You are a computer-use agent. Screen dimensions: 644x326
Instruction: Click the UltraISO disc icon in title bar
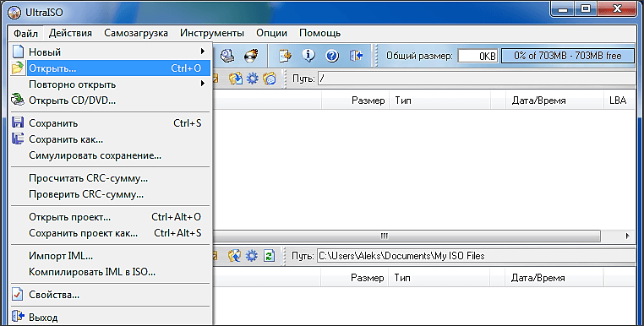click(14, 12)
